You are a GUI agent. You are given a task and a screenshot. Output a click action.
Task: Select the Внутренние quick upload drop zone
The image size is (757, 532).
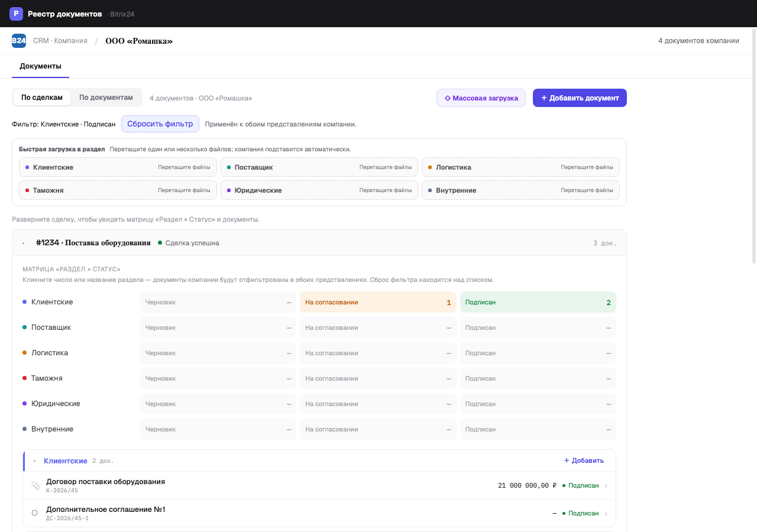pos(520,190)
